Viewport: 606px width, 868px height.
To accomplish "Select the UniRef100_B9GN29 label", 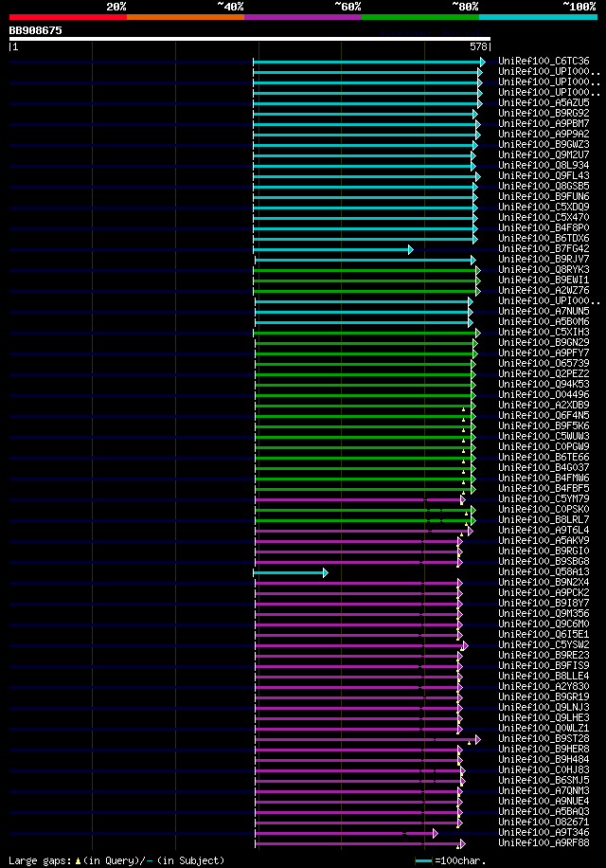I will [544, 343].
